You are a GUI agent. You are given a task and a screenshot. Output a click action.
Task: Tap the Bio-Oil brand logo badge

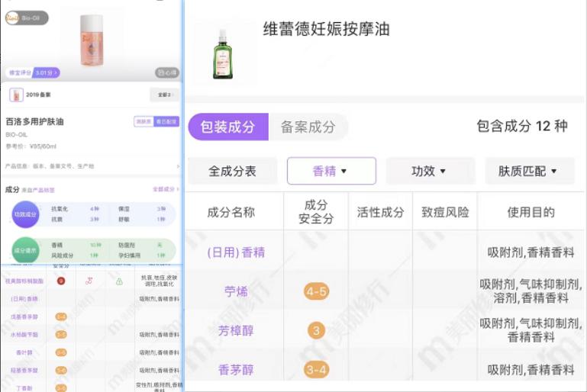(x=27, y=18)
